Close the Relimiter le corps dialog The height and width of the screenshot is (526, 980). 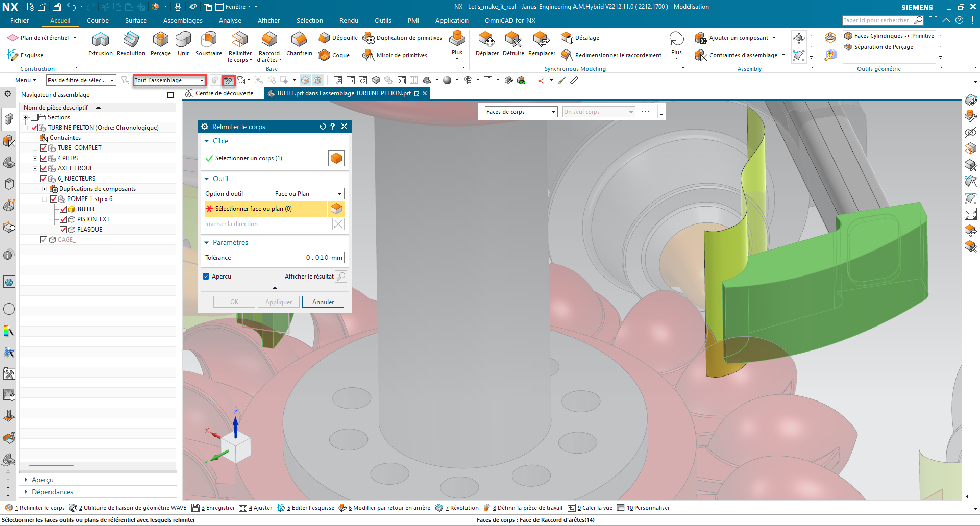coord(345,127)
